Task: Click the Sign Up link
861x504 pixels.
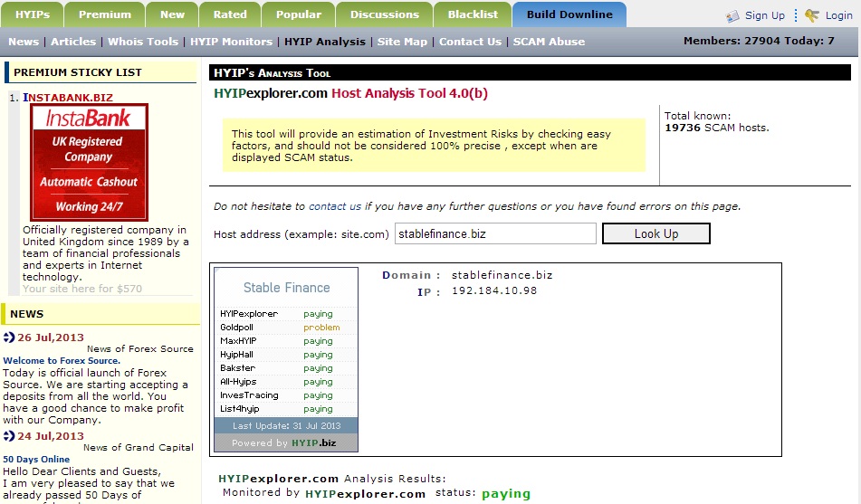Action: (x=764, y=15)
